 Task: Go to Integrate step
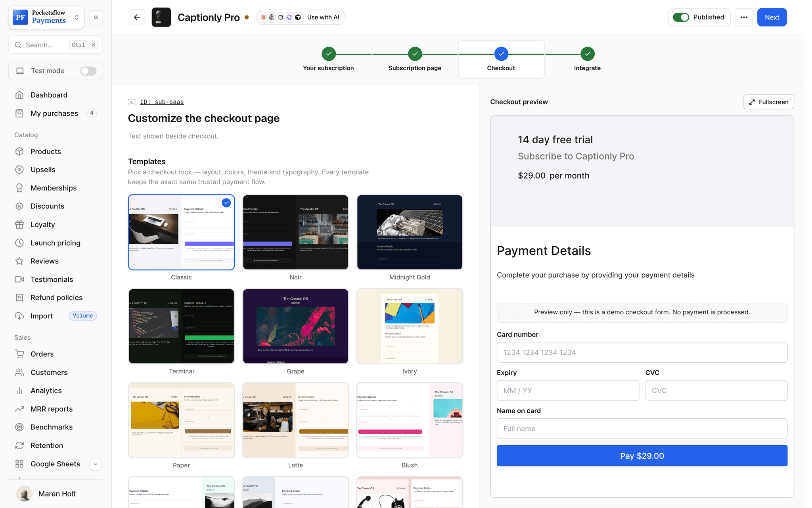click(587, 60)
